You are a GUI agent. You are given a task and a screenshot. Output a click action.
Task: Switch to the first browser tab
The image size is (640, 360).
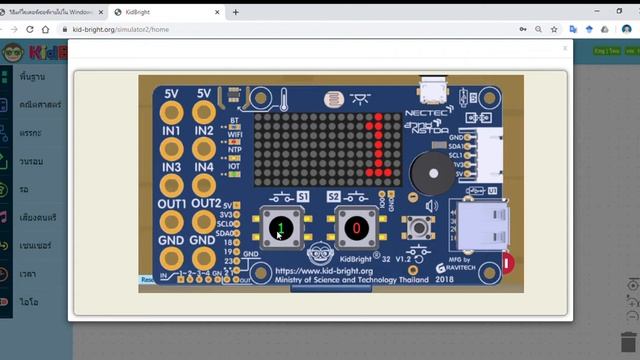pyautogui.click(x=51, y=12)
